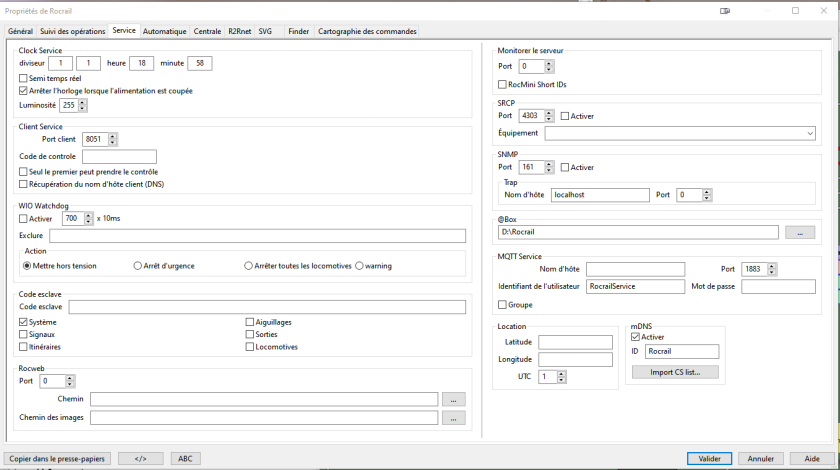Click the ABC button
The height and width of the screenshot is (470, 840).
[185, 458]
